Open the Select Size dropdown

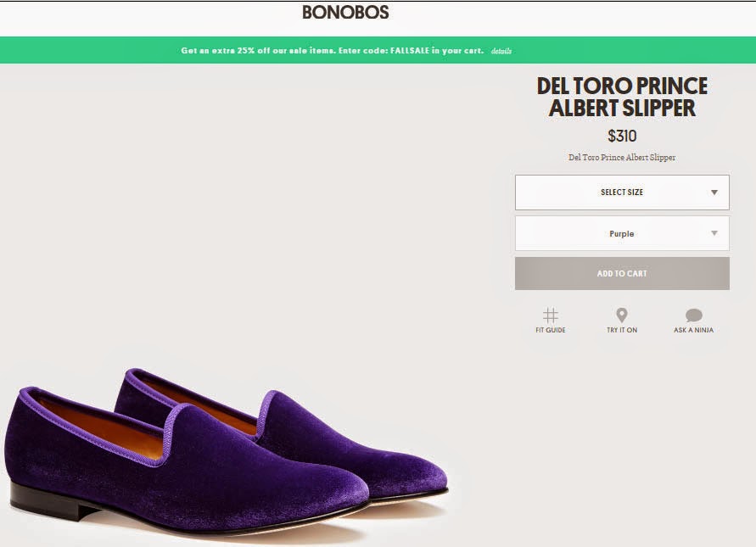coord(622,192)
